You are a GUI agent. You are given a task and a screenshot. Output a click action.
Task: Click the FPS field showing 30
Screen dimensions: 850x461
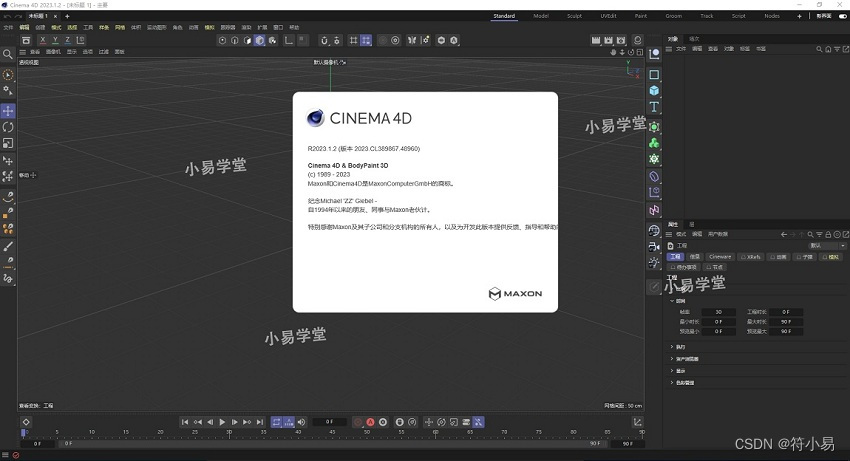[718, 312]
